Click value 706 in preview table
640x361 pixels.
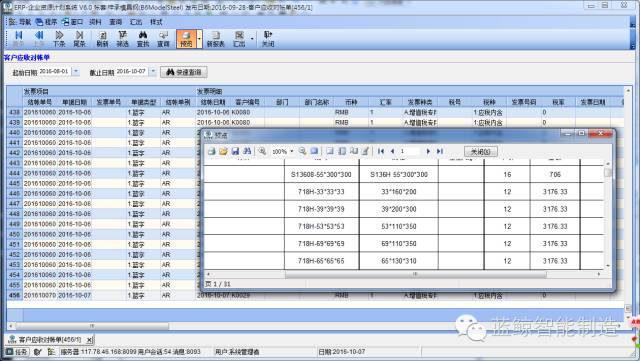tap(555, 174)
